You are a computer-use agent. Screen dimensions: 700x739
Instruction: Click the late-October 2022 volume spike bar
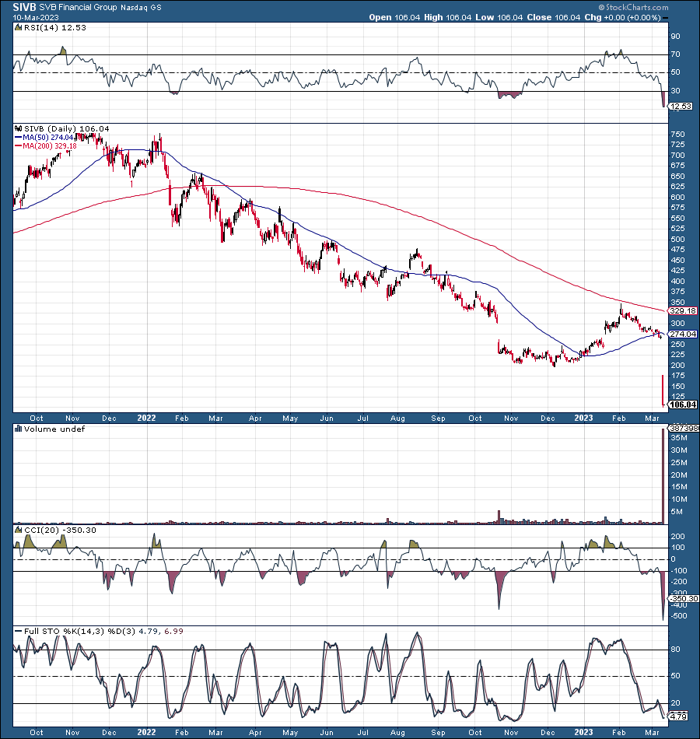pos(499,517)
